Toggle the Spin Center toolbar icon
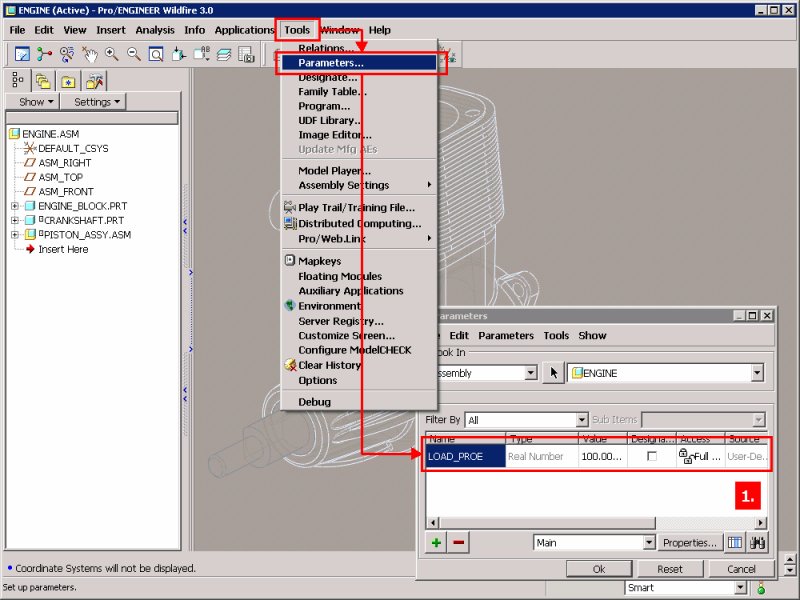 pyautogui.click(x=44, y=54)
